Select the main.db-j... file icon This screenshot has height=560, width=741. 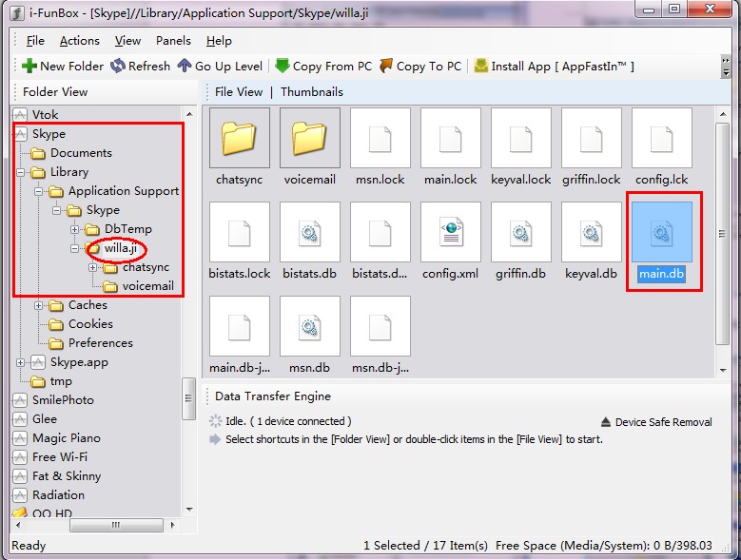(x=239, y=326)
